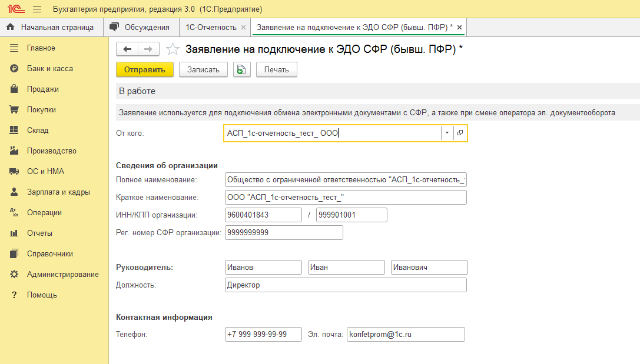640x364 pixels.
Task: Go forward with the right arrow button
Action: pos(148,49)
